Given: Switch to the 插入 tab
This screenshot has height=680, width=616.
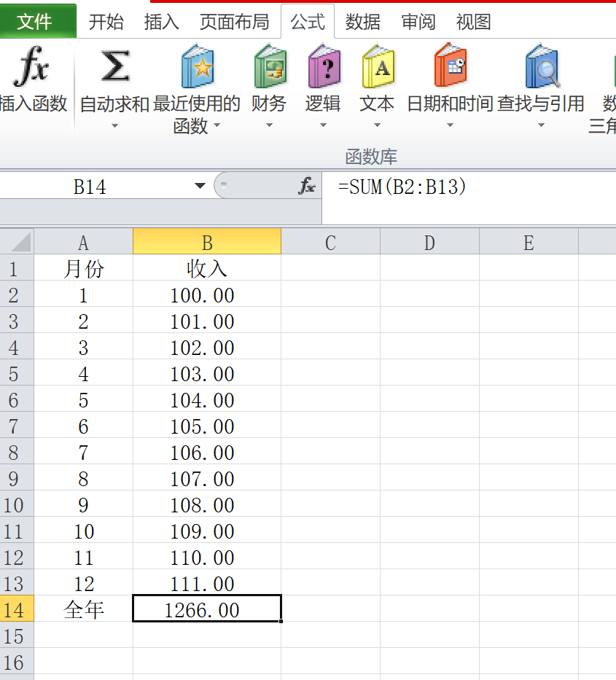Looking at the screenshot, I should coord(161,22).
